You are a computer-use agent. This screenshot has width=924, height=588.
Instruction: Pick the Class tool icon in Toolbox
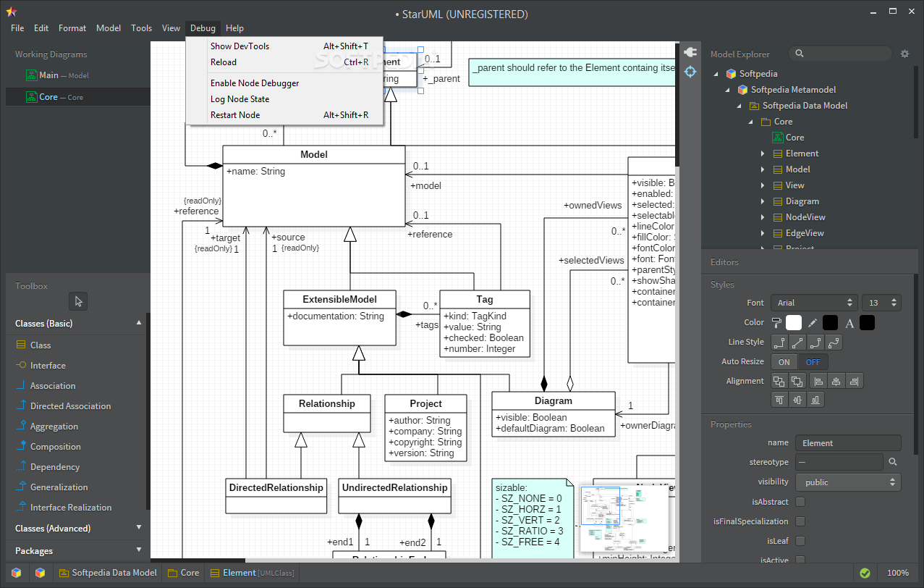click(x=21, y=345)
